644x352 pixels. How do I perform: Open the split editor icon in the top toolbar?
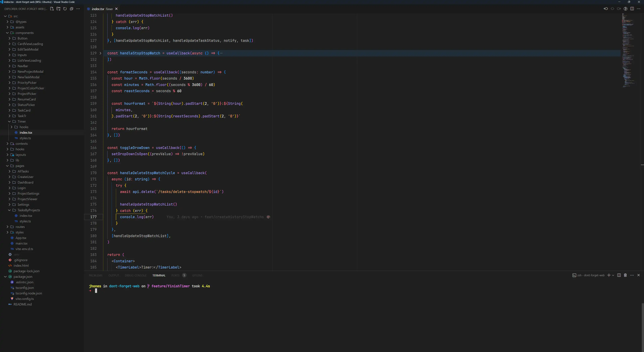coord(632,9)
